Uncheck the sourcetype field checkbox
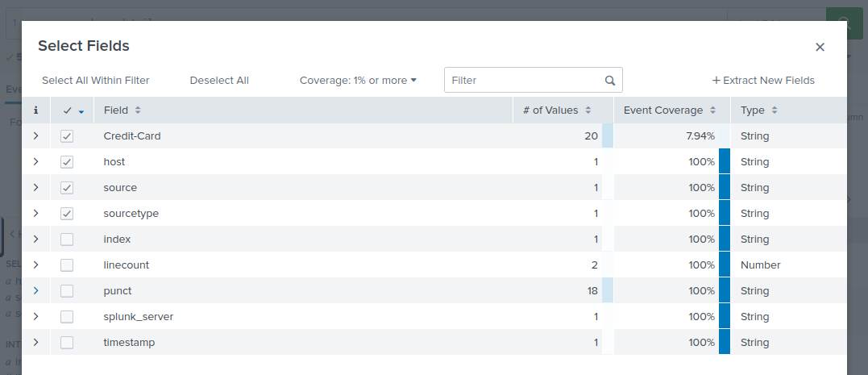Image resolution: width=868 pixels, height=375 pixels. coord(67,214)
